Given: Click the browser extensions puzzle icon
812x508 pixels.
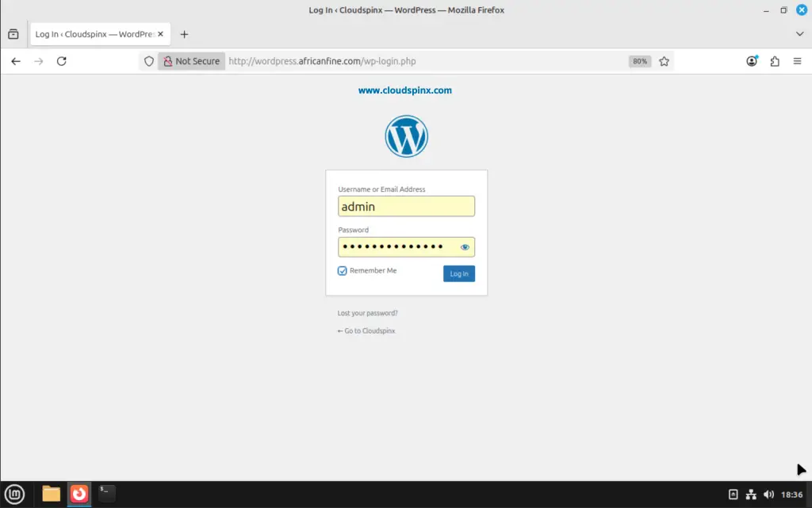Looking at the screenshot, I should click(x=775, y=61).
